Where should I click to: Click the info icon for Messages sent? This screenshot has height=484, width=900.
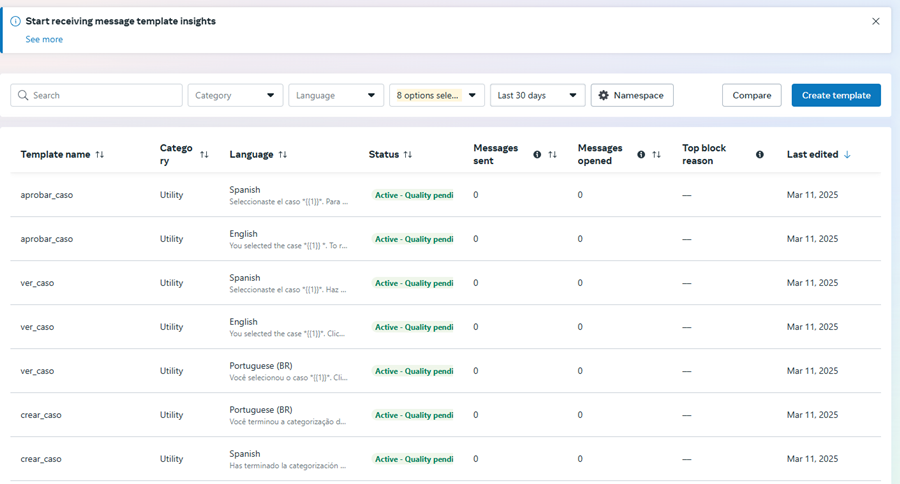(537, 155)
